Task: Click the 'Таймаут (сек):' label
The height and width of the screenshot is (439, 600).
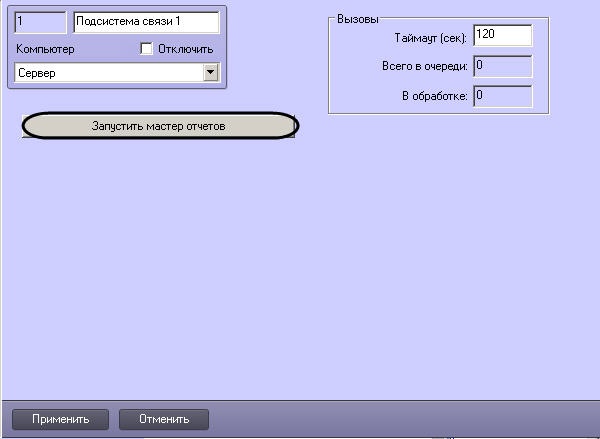Action: [432, 37]
